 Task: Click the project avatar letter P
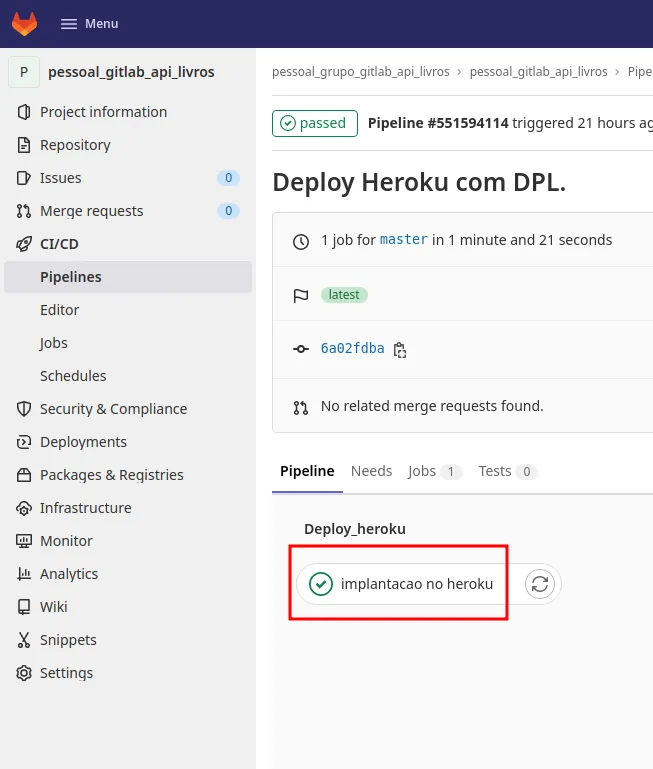pyautogui.click(x=24, y=72)
